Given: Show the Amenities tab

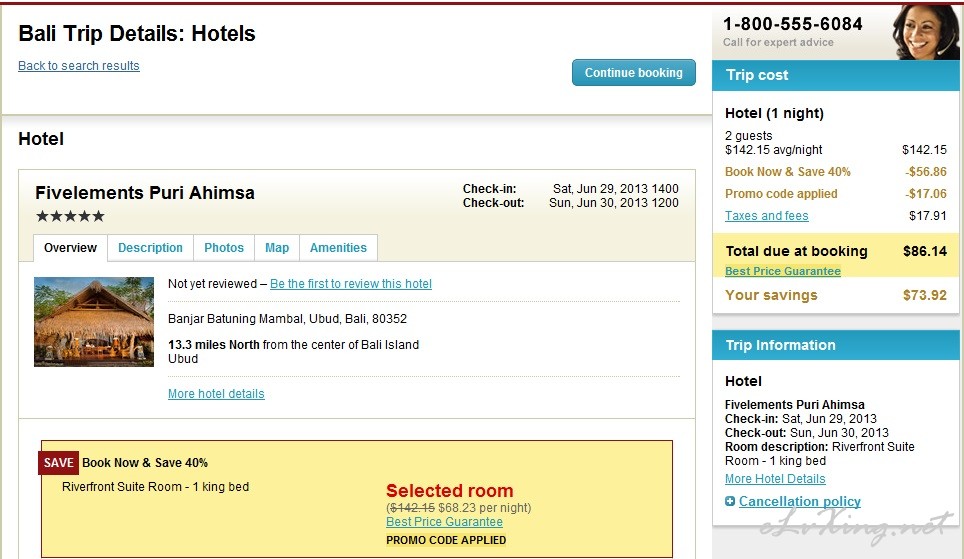Looking at the screenshot, I should pyautogui.click(x=338, y=248).
